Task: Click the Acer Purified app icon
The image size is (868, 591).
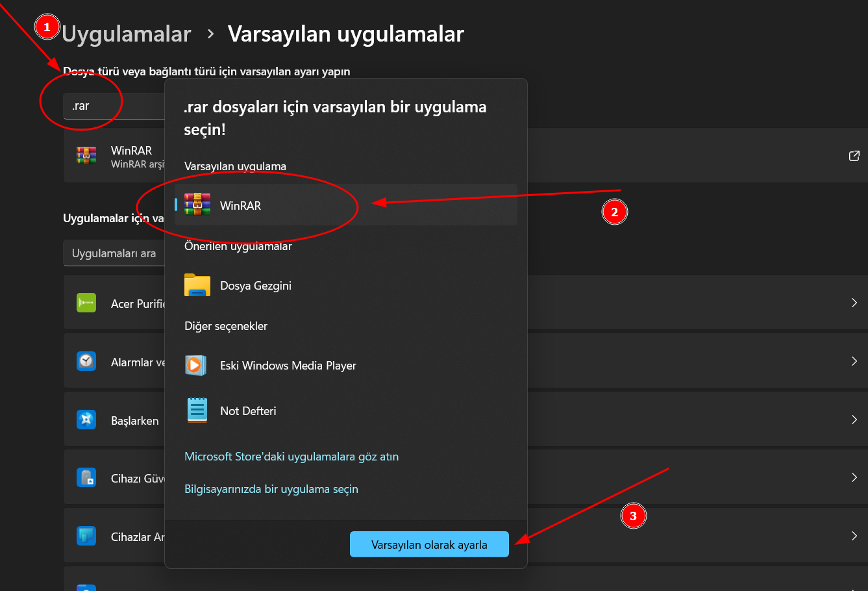Action: tap(86, 303)
